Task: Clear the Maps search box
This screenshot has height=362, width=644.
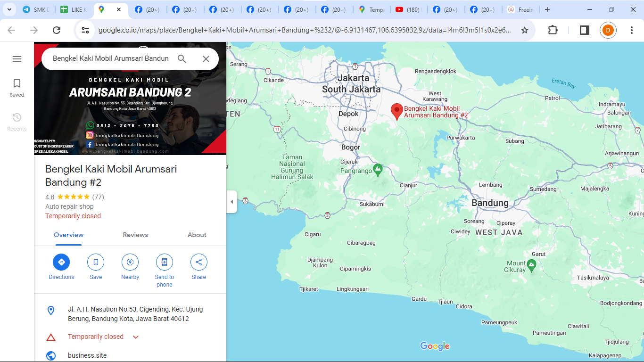Action: tap(206, 59)
